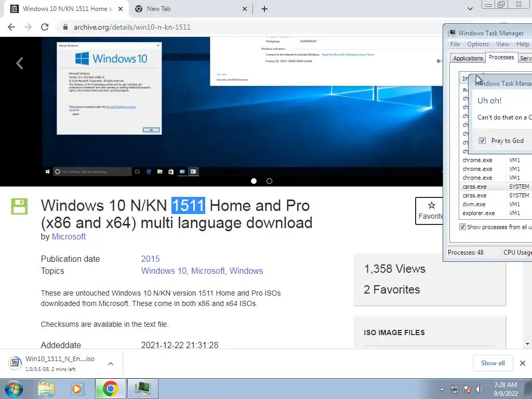532x399 pixels.
Task: Open the Windows topic link
Action: [246, 271]
